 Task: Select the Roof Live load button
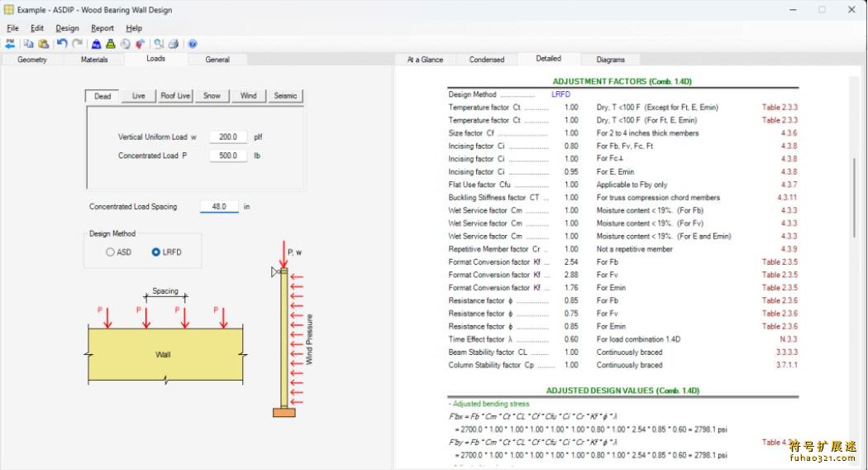[x=175, y=96]
